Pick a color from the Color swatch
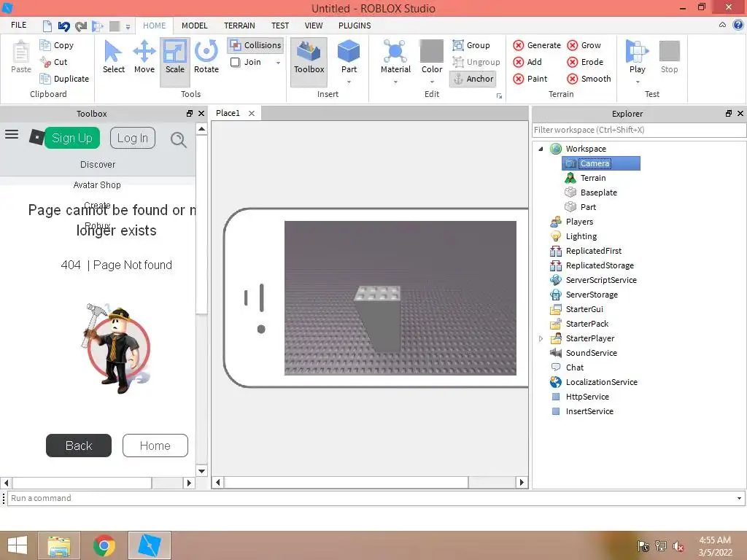 click(432, 51)
